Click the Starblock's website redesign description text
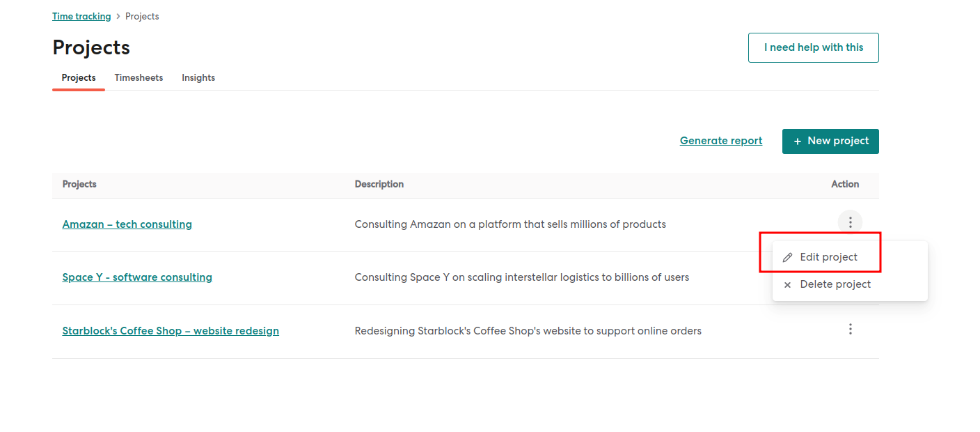Viewport: 980px width, 432px height. (528, 331)
